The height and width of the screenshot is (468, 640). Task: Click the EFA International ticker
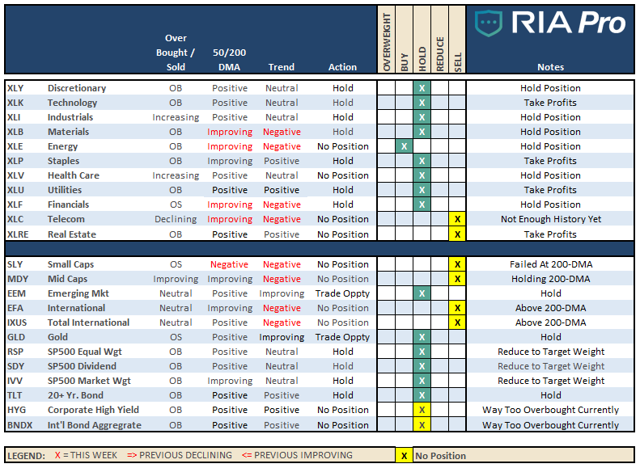[x=16, y=308]
